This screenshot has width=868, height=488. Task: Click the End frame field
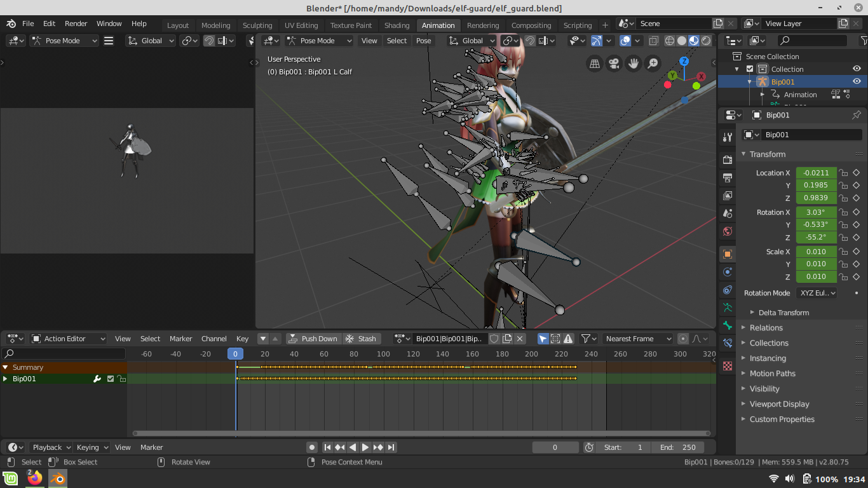(x=678, y=447)
